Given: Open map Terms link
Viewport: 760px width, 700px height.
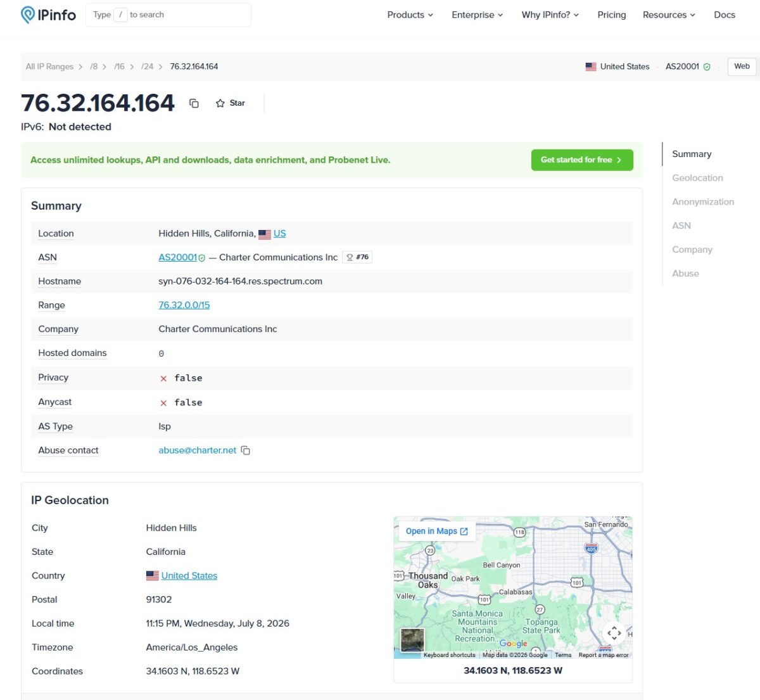Looking at the screenshot, I should pyautogui.click(x=563, y=655).
